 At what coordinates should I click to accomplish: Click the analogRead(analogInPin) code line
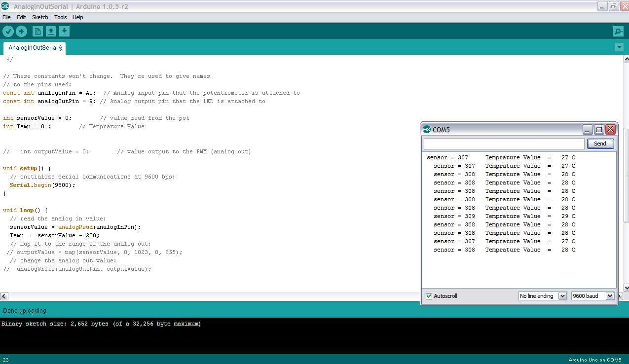[x=75, y=227]
